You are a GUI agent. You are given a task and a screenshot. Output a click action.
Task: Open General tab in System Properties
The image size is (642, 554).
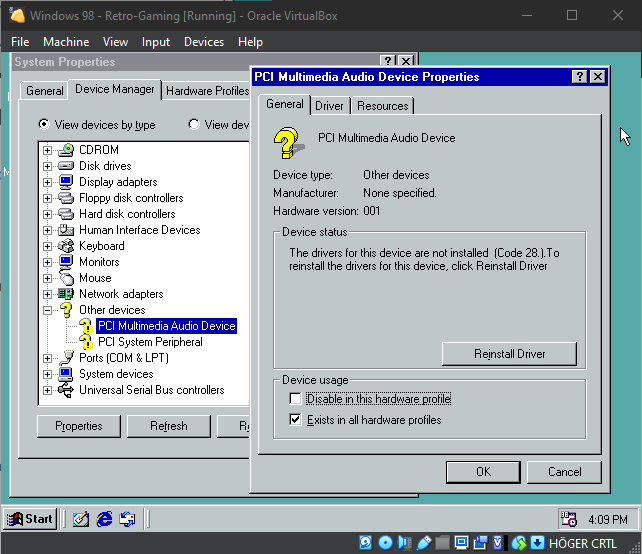[45, 90]
